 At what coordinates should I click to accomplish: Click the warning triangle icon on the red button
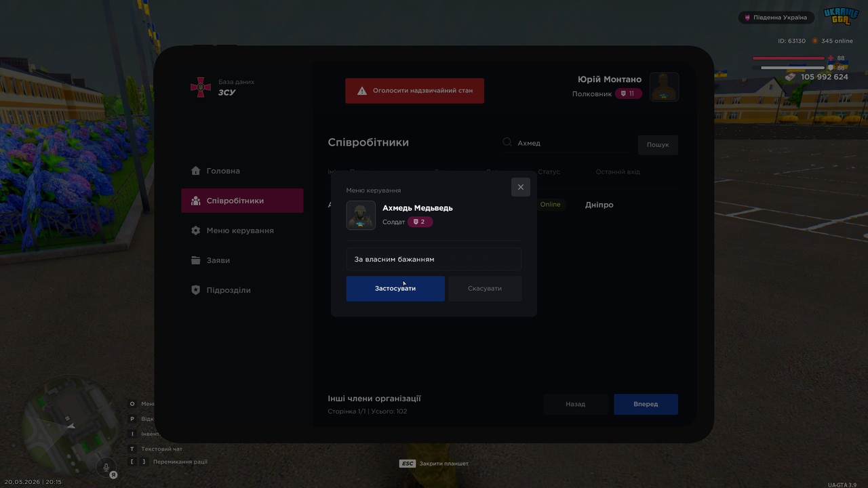pyautogui.click(x=362, y=91)
